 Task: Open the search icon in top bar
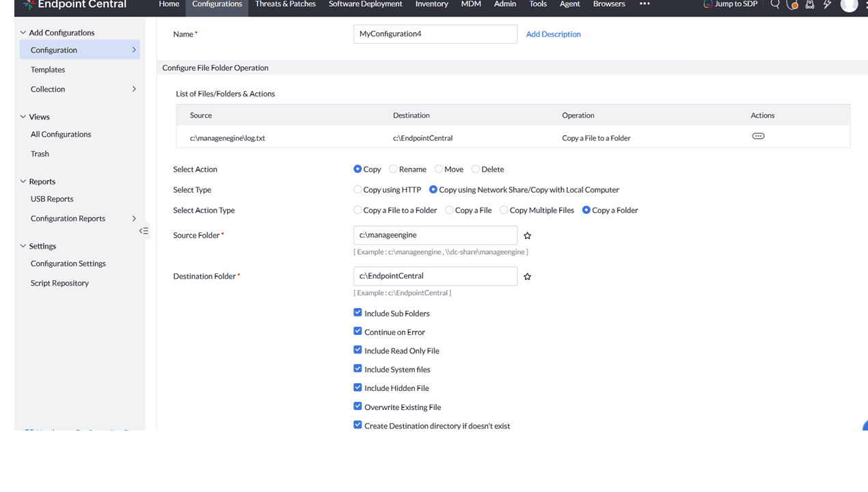click(x=775, y=4)
